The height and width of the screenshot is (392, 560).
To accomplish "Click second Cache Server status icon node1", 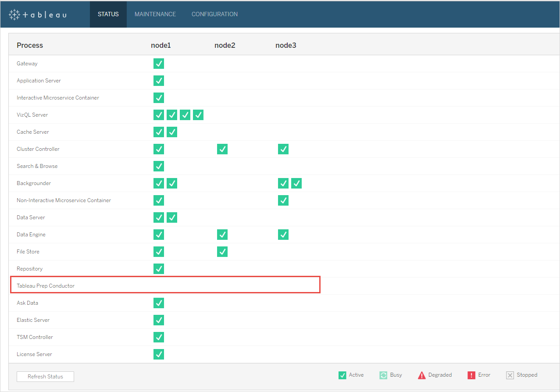I will coord(172,132).
